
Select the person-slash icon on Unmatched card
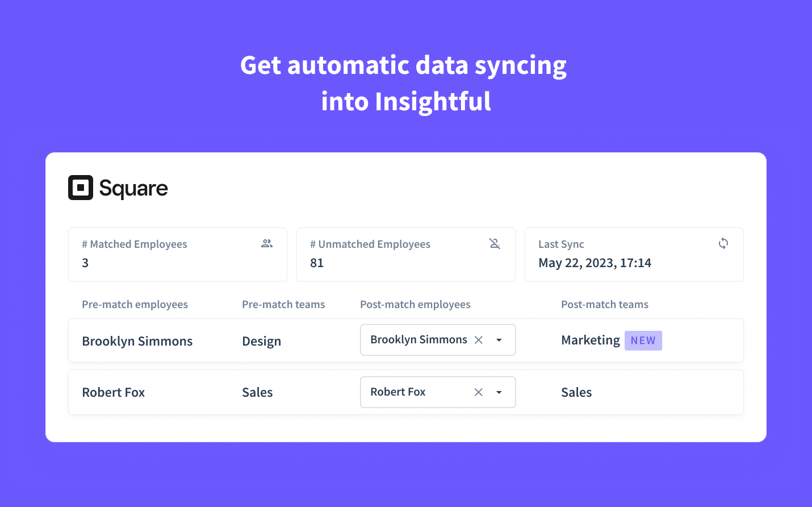[495, 243]
